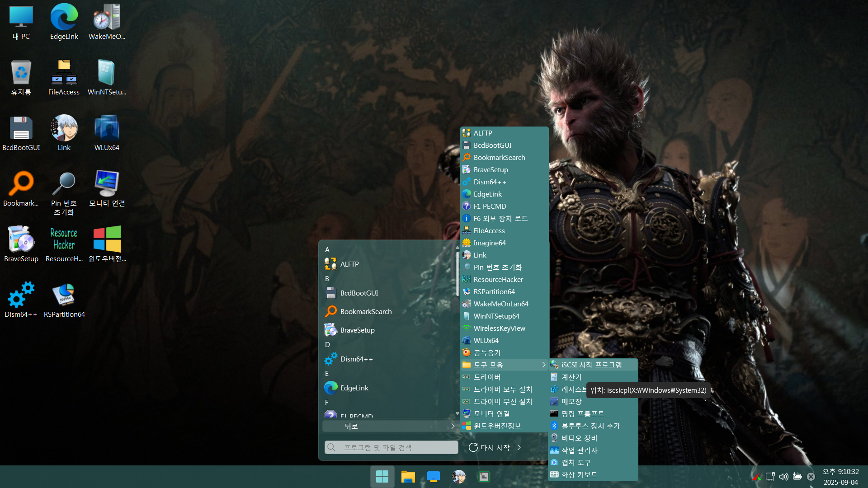This screenshot has width=868, height=488.
Task: Open RSPartition64 desktop icon
Action: 64,295
